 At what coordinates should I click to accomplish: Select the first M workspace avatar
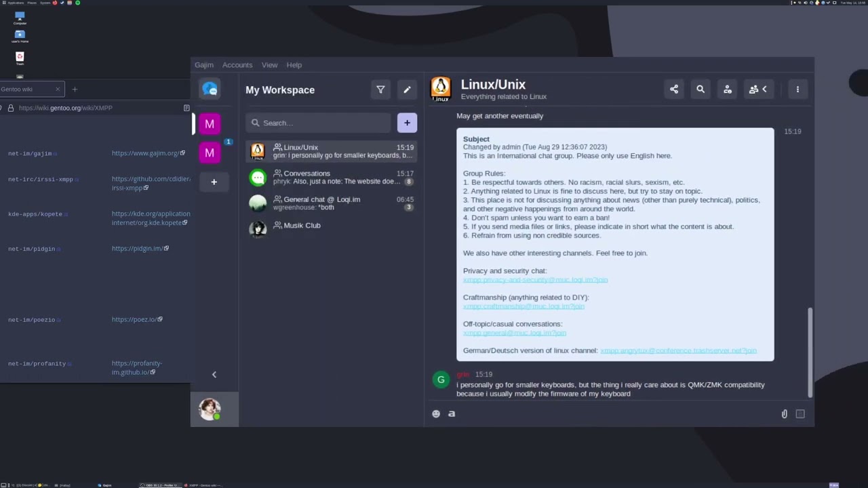[210, 123]
